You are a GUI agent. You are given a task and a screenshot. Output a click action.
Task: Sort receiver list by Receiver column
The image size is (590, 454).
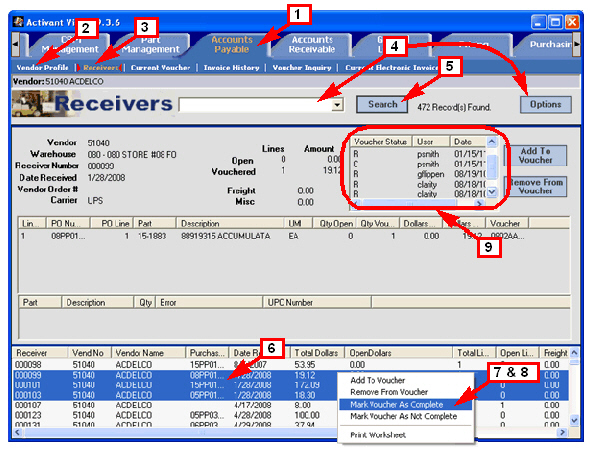[x=41, y=353]
